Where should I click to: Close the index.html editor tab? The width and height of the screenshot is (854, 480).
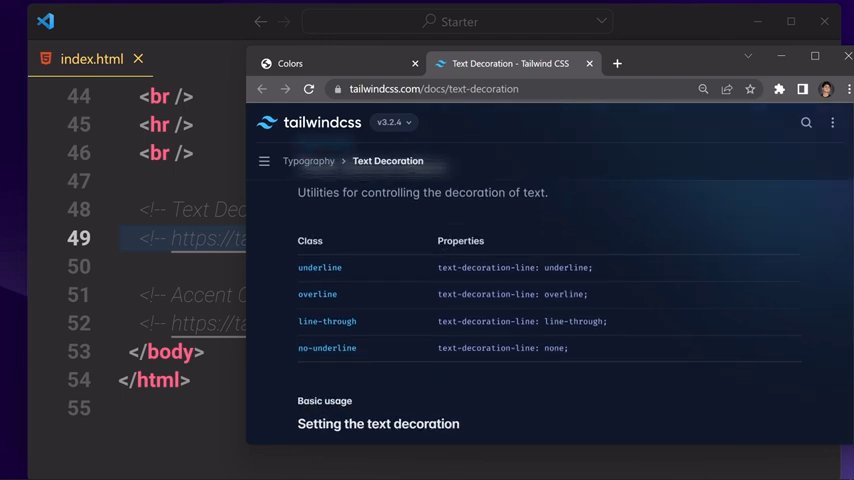[x=138, y=58]
